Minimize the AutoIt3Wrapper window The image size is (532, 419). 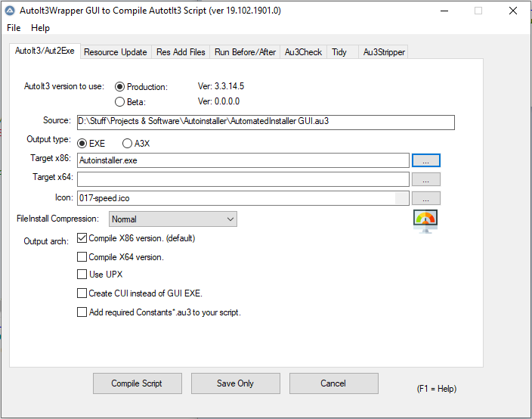[444, 11]
